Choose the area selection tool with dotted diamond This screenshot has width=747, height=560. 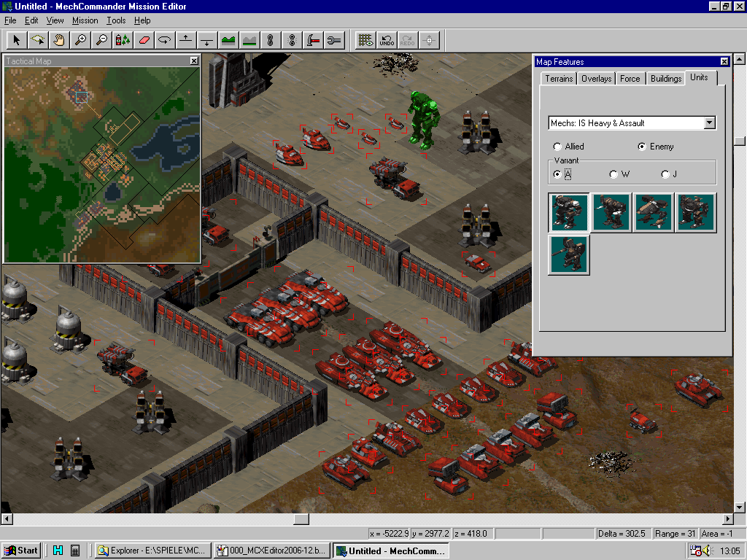(38, 41)
